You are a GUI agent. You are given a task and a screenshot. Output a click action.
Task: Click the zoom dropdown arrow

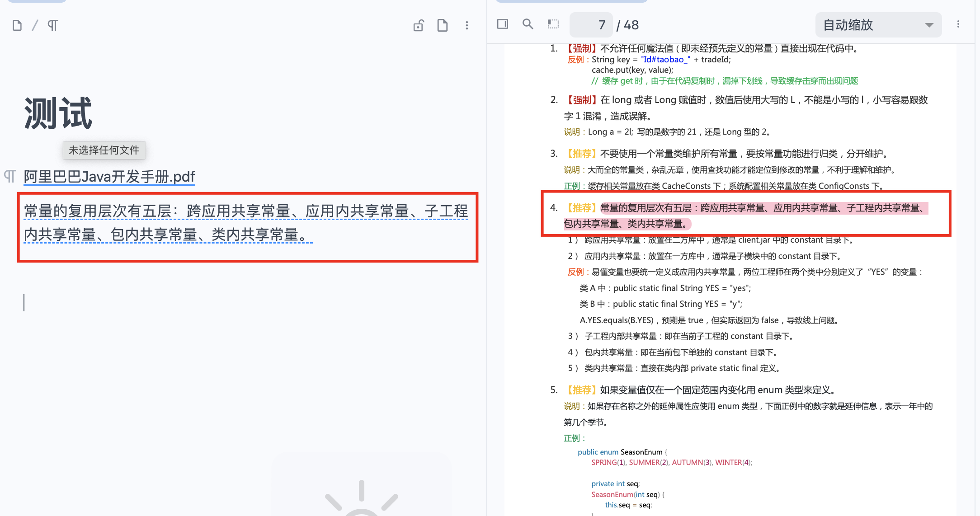929,25
